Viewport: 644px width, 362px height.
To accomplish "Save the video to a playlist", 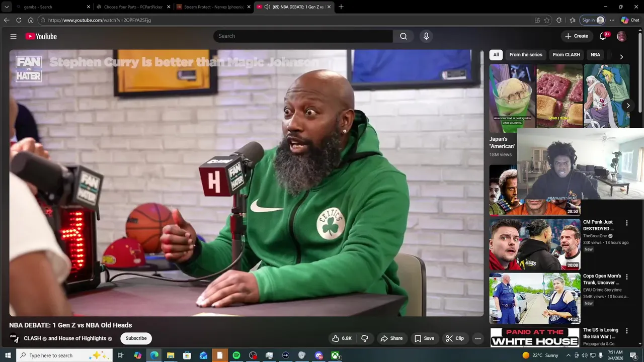I will 424,338.
